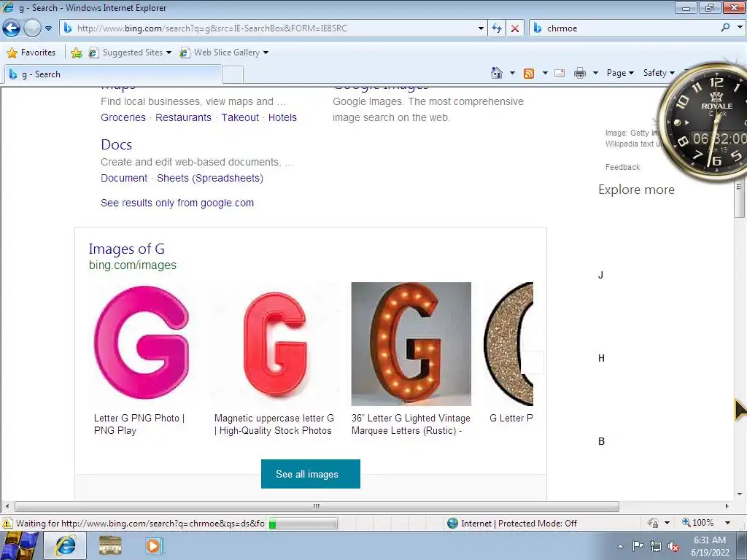The image size is (747, 560).
Task: Click the H item under Explore more
Action: point(601,358)
